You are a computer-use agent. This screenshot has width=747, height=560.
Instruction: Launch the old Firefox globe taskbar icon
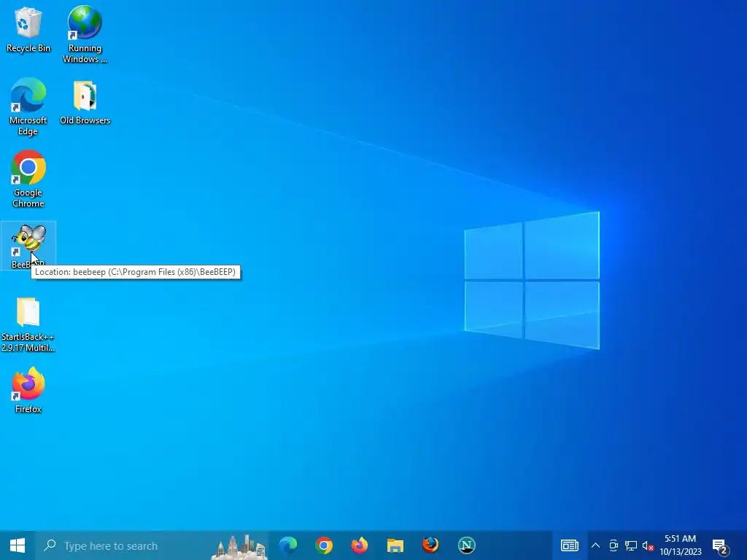pos(430,545)
